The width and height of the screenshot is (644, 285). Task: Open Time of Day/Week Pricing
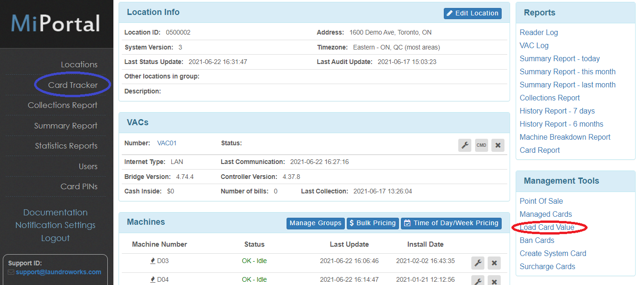click(451, 223)
